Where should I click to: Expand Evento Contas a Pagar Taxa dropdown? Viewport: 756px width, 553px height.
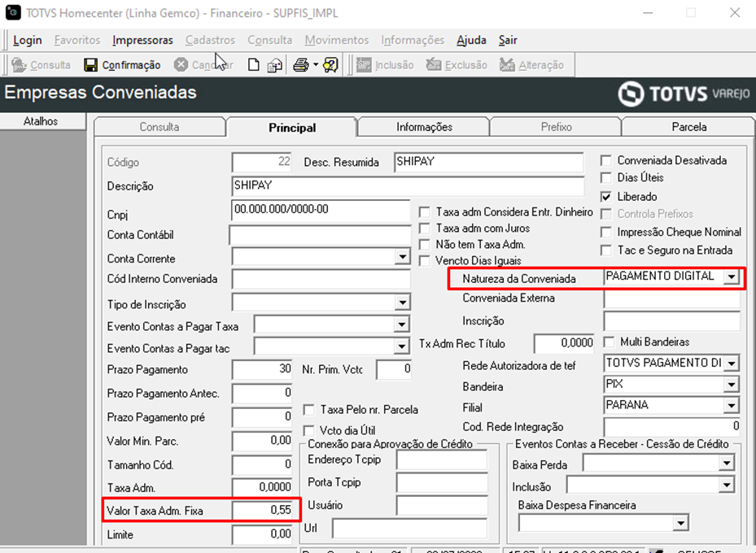(x=401, y=324)
